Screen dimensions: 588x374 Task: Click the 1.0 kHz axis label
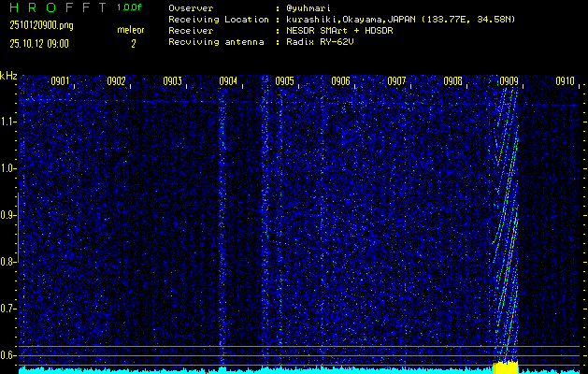point(8,168)
